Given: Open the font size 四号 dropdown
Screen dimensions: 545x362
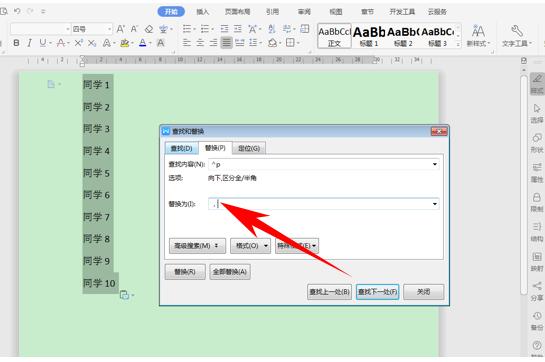Looking at the screenshot, I should point(109,29).
